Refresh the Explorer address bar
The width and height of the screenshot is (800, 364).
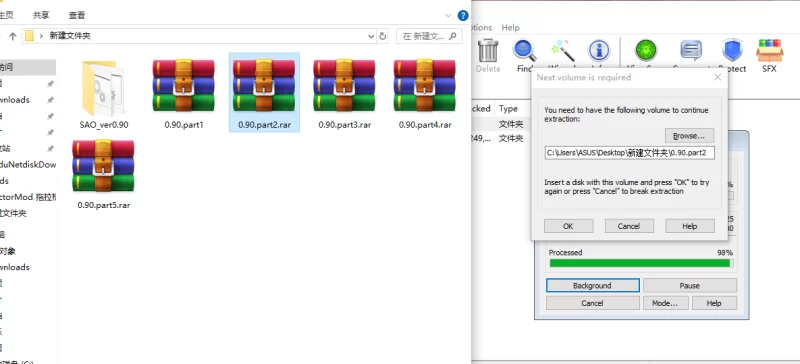point(384,36)
